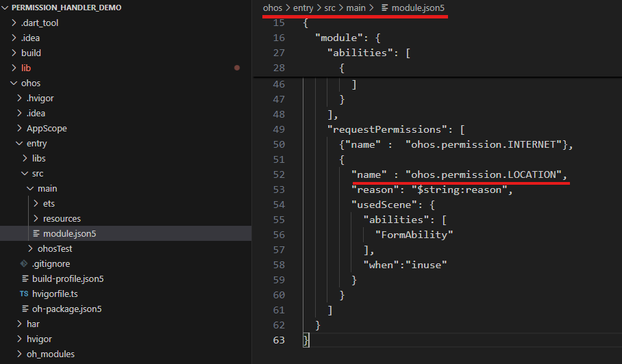This screenshot has height=364, width=622.
Task: Expand the libs folder chevron
Action: click(x=25, y=159)
